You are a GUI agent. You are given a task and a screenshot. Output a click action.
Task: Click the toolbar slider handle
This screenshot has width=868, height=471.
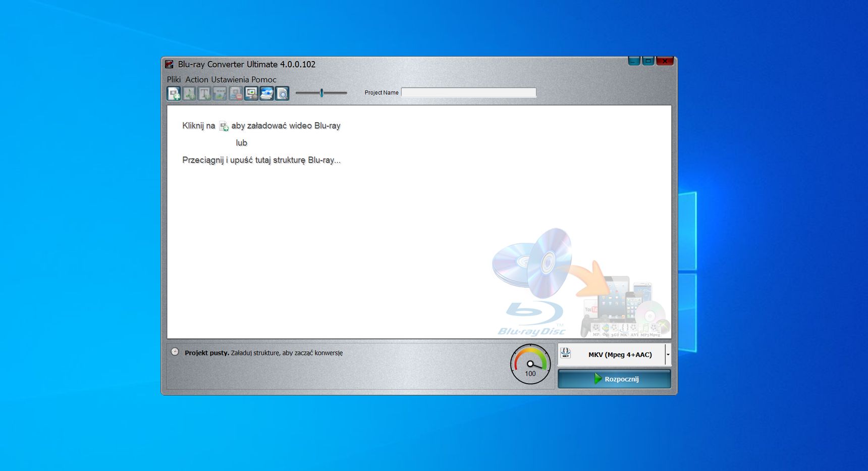321,93
